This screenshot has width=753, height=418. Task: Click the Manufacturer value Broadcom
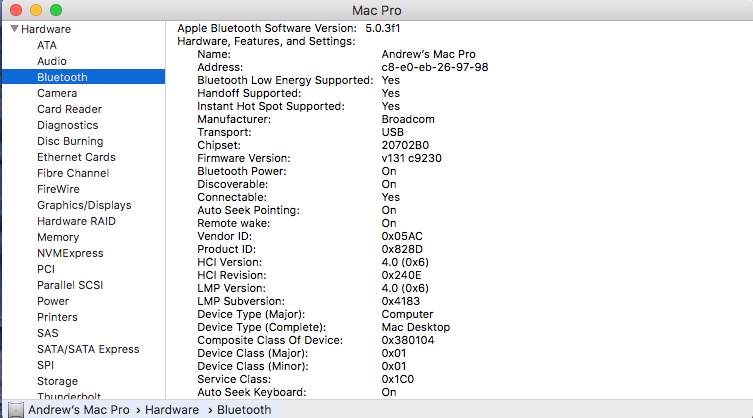pos(408,119)
